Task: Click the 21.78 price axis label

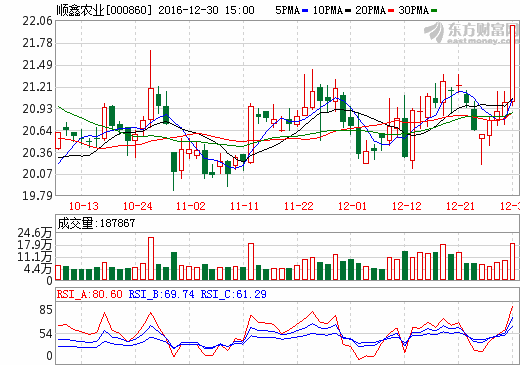Action: [38, 43]
